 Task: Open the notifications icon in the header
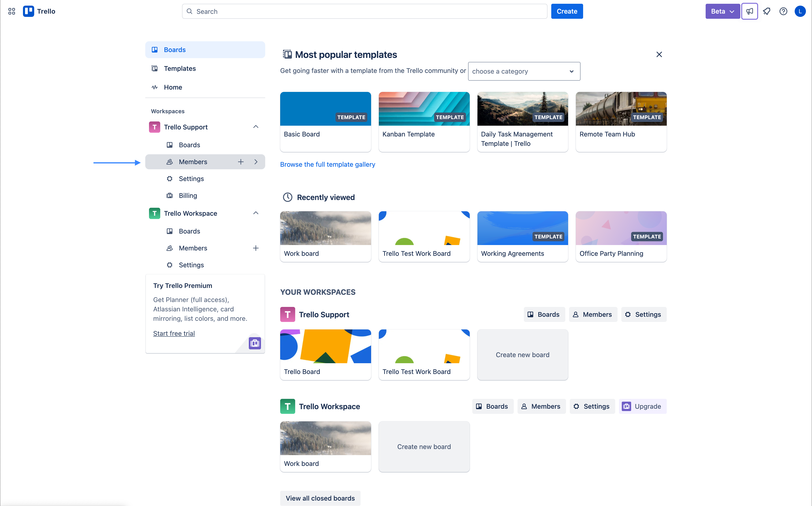[x=767, y=11]
